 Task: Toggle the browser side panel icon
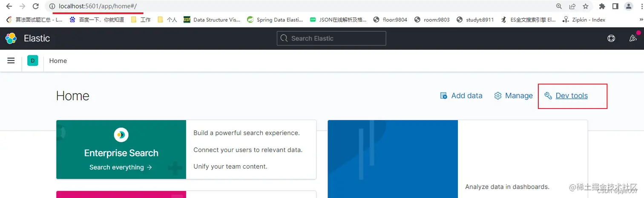point(615,6)
